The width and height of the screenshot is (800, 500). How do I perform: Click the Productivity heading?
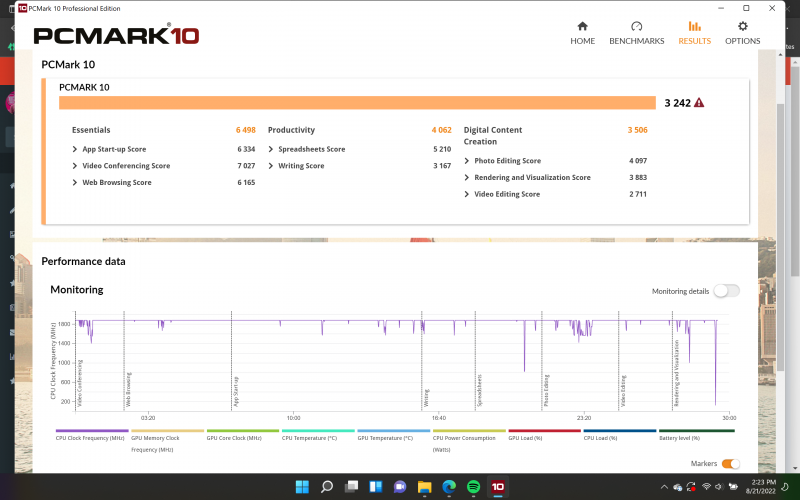(x=291, y=130)
